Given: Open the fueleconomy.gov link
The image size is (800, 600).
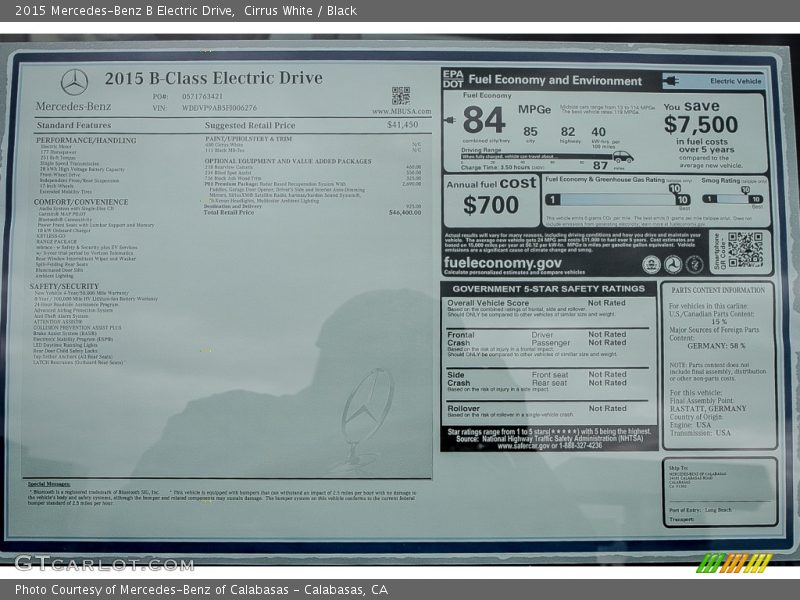Looking at the screenshot, I should coord(503,263).
